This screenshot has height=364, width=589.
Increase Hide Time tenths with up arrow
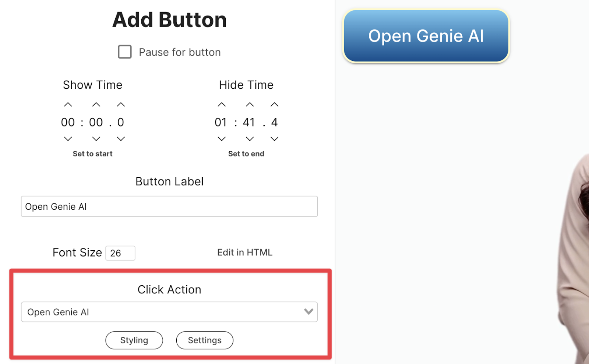click(x=274, y=105)
